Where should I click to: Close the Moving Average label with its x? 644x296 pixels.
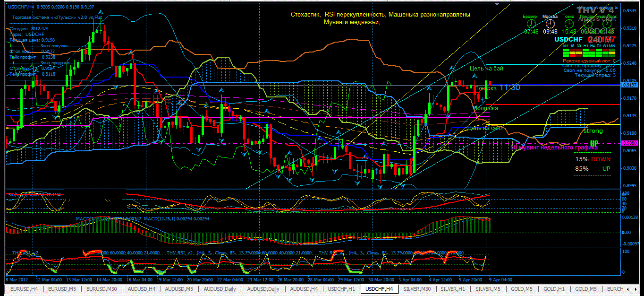[x=617, y=8]
